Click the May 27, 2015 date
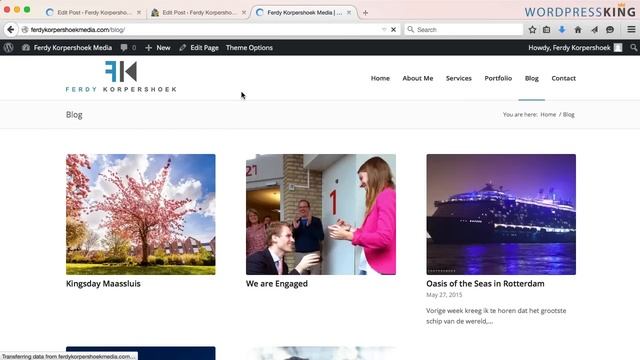The height and width of the screenshot is (360, 640). [x=444, y=295]
